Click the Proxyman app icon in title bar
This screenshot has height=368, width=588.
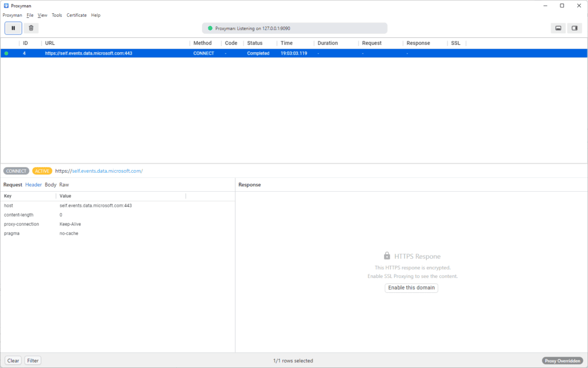6,6
